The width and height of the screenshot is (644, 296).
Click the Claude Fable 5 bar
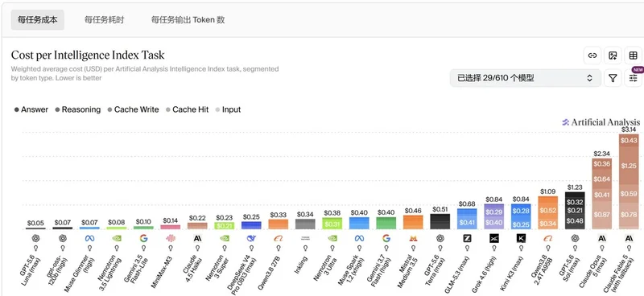pos(629,182)
